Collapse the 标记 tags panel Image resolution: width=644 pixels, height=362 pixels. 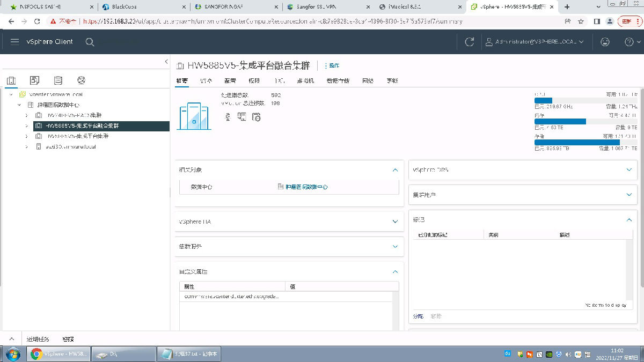630,220
